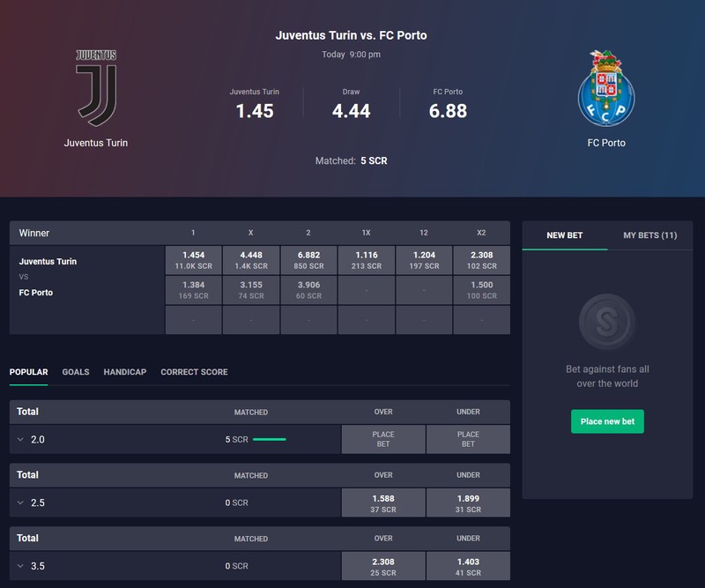Pick X2 top odds 2.308
This screenshot has width=705, height=588.
point(481,260)
